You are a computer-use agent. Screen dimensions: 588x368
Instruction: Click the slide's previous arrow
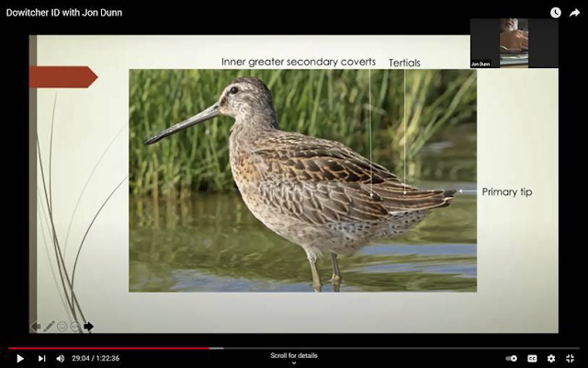point(35,327)
